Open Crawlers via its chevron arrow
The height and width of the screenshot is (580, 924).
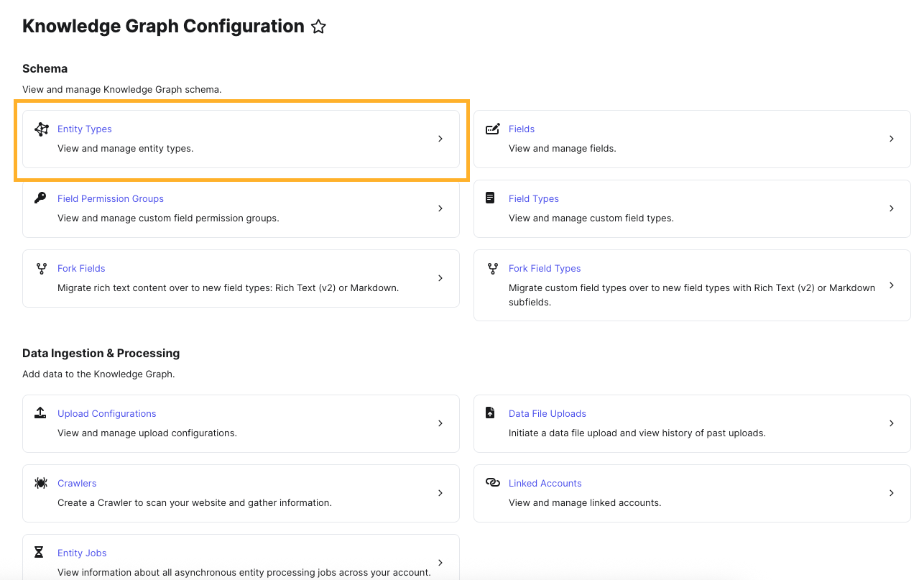click(440, 493)
